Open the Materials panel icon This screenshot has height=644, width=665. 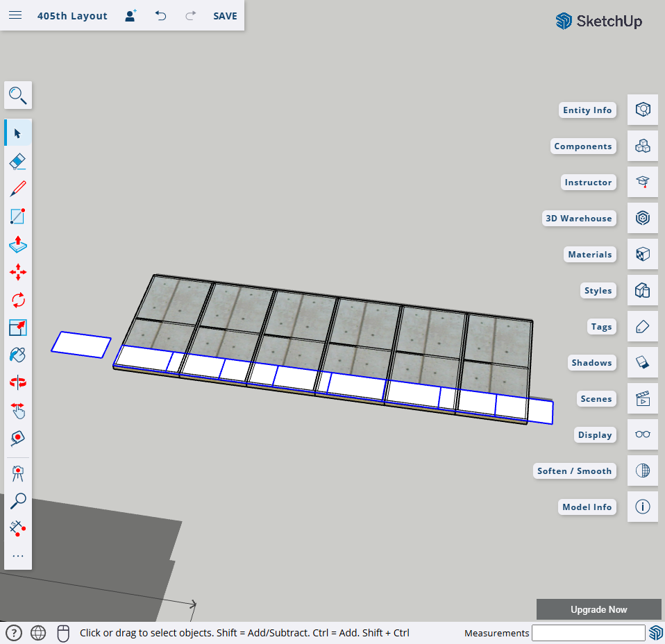point(643,254)
